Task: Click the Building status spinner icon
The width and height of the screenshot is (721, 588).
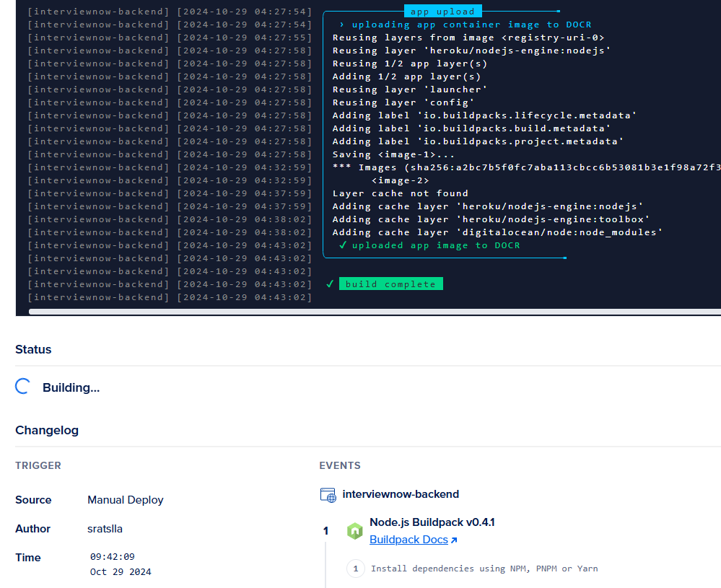Action: (23, 387)
